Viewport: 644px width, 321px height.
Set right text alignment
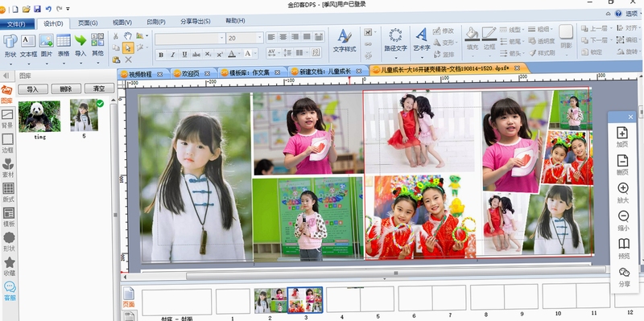click(295, 37)
